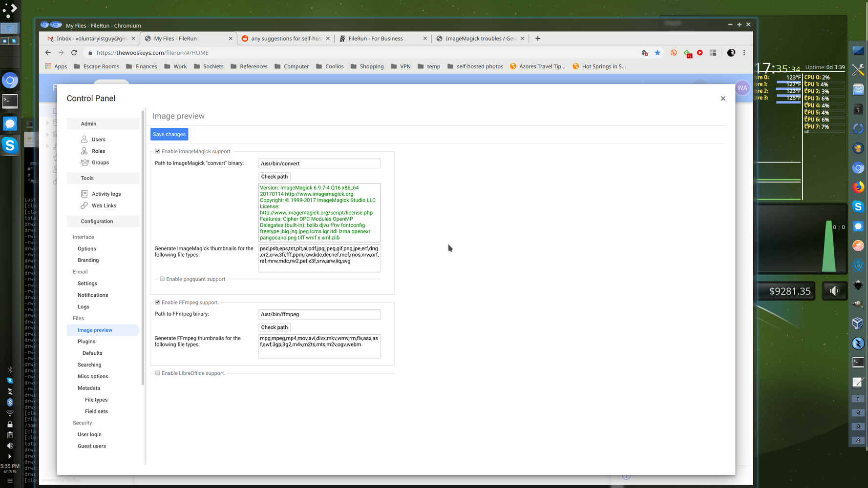This screenshot has width=868, height=488.
Task: Open the Shopping bookmark folder
Action: click(367, 66)
